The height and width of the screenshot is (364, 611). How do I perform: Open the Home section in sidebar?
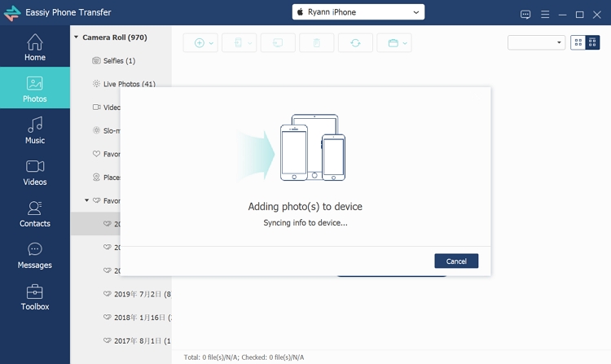click(34, 47)
